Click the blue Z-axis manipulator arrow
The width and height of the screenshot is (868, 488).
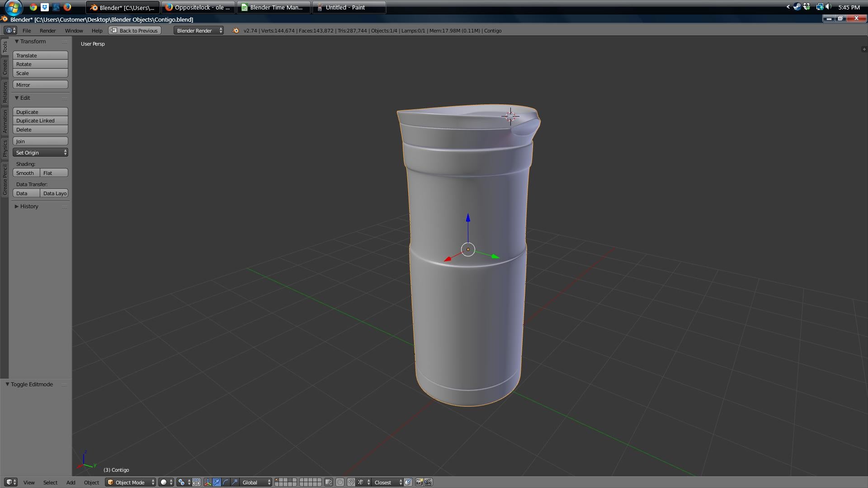pyautogui.click(x=468, y=218)
